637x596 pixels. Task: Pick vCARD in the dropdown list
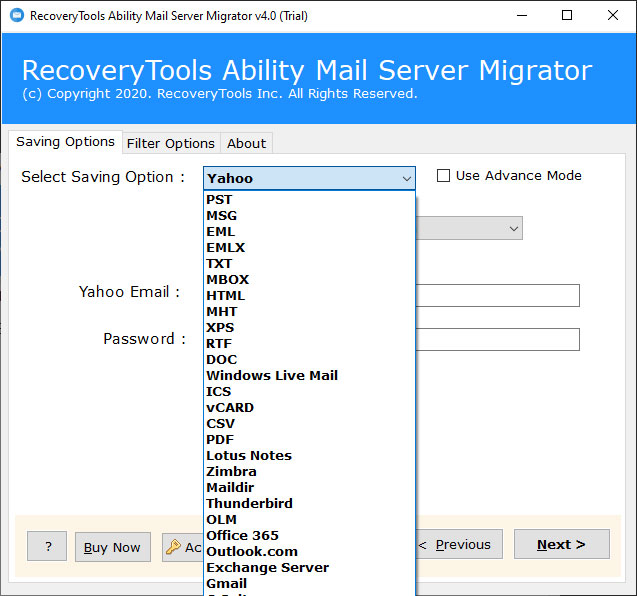[309, 407]
